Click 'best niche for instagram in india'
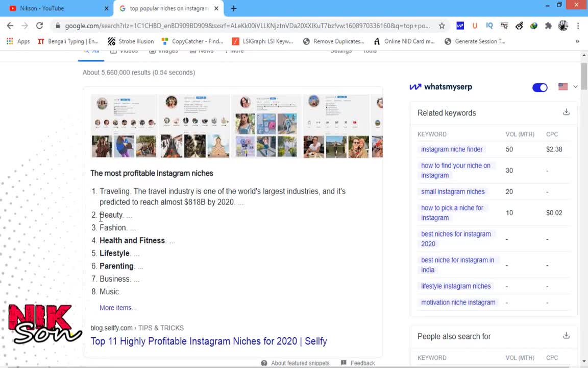This screenshot has height=368, width=588. [457, 265]
